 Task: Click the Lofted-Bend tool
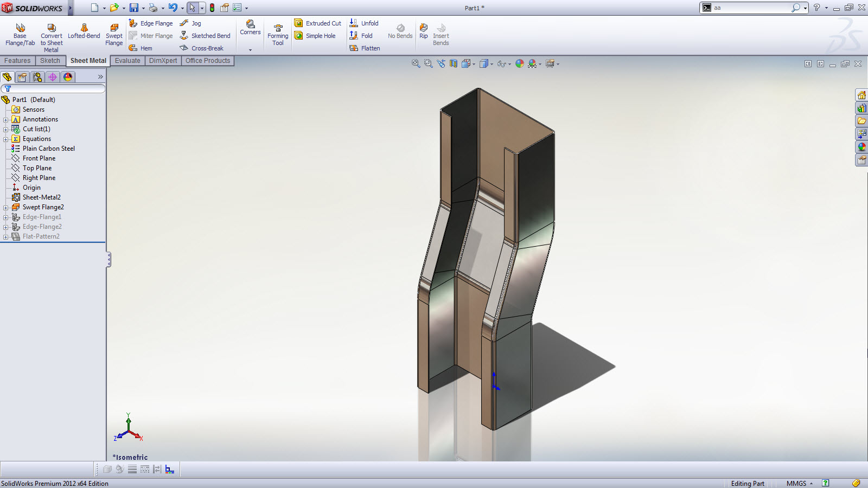coord(84,31)
